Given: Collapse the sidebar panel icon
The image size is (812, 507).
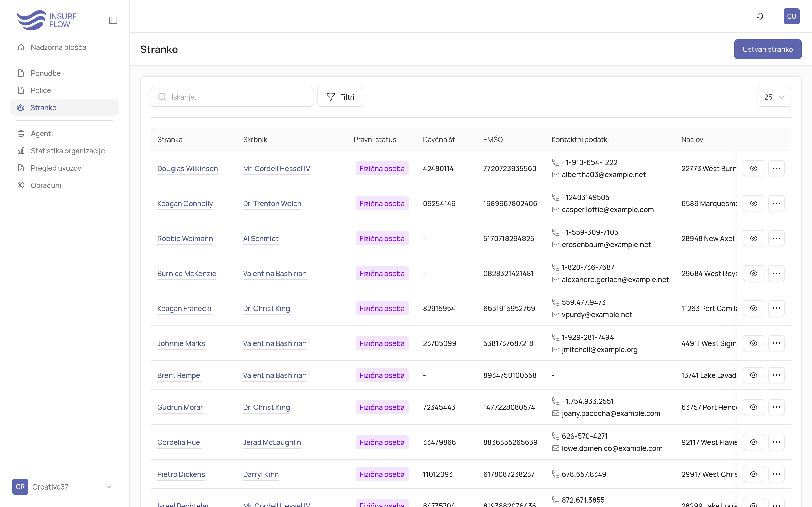Looking at the screenshot, I should 113,20.
